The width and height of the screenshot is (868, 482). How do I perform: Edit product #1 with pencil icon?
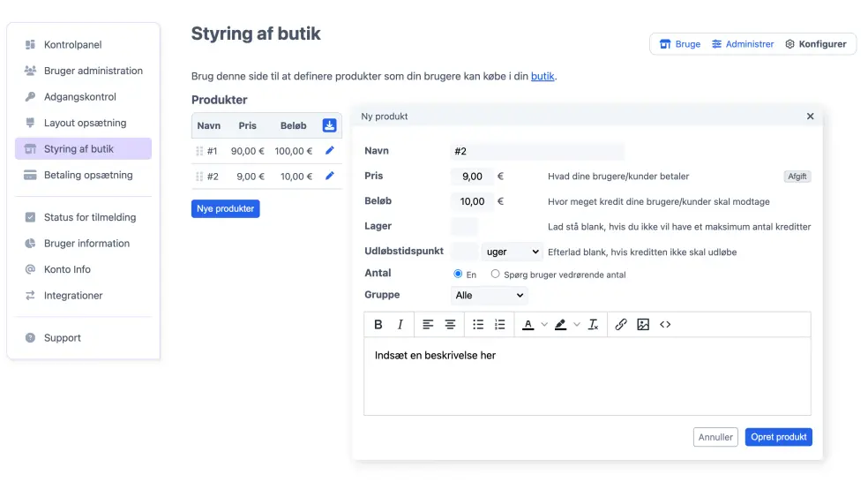coord(330,151)
